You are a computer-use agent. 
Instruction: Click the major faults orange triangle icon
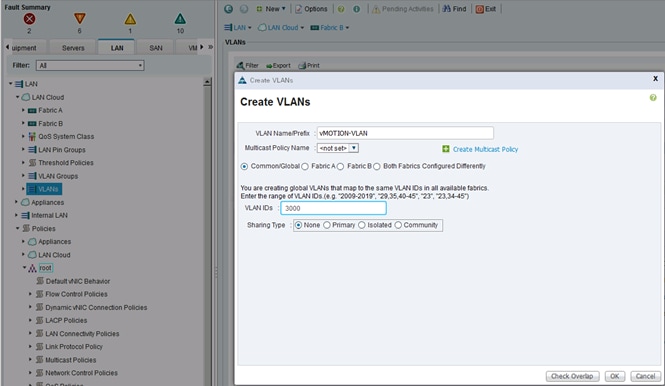coord(80,19)
